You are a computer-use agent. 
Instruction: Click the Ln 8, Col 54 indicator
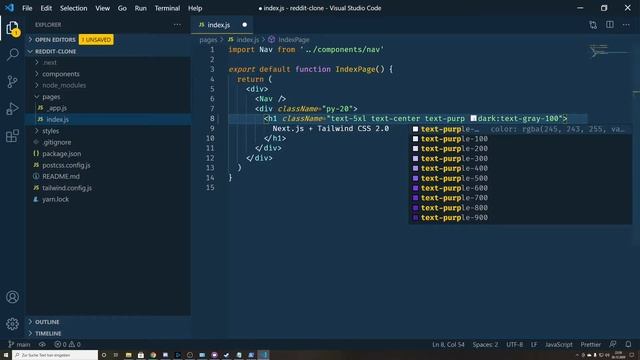448,344
